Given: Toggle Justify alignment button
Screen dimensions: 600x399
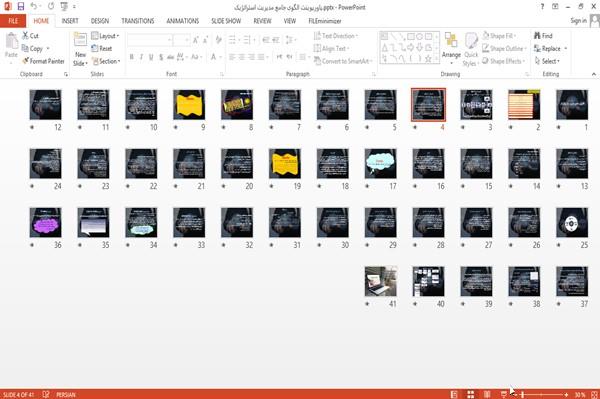Looking at the screenshot, I should tap(261, 57).
